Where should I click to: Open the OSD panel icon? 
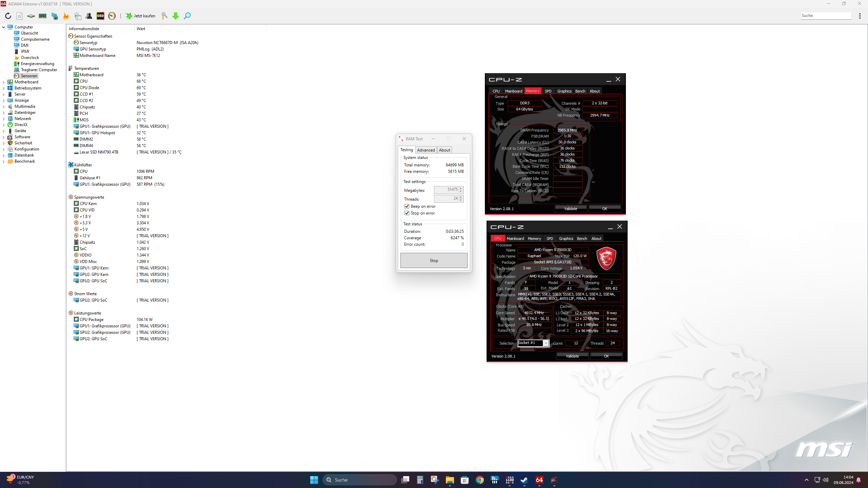coord(100,16)
